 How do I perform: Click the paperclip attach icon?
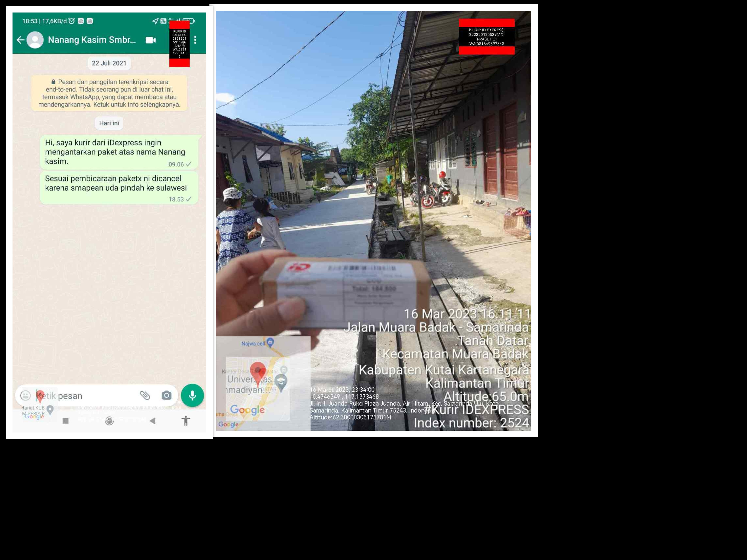pos(145,395)
